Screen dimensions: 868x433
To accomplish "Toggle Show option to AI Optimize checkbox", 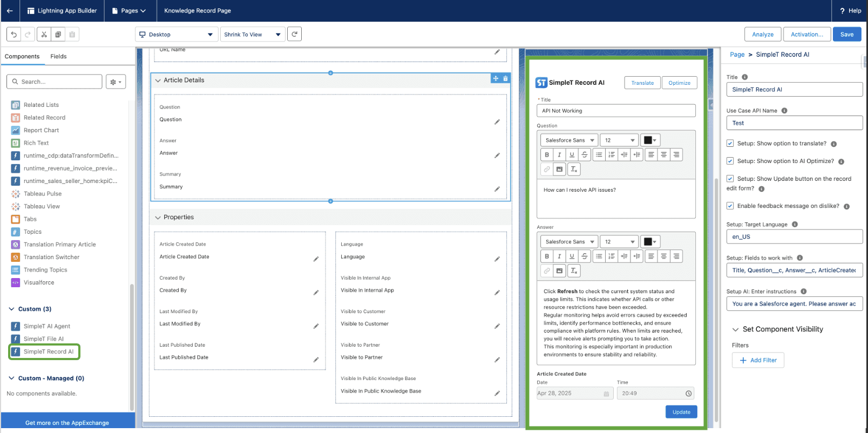I will tap(730, 161).
